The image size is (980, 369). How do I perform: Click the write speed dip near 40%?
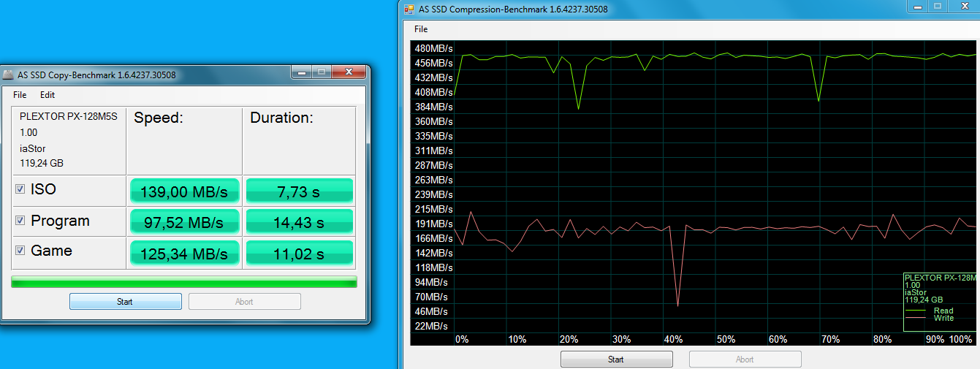click(678, 304)
